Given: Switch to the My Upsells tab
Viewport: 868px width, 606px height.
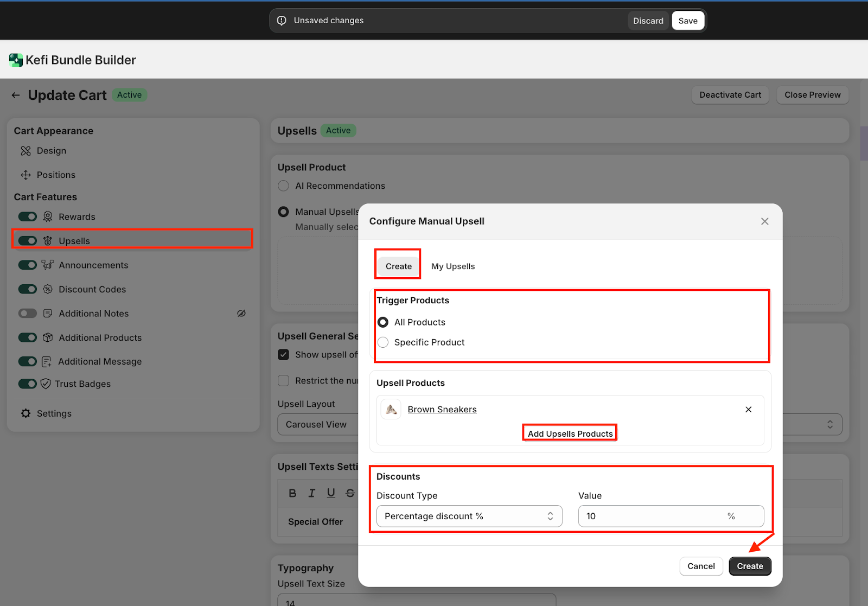Looking at the screenshot, I should (453, 266).
